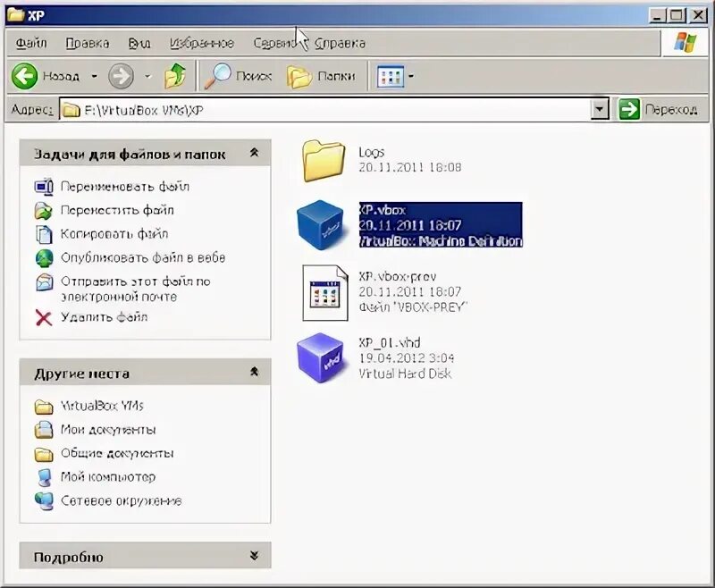Click the red X delete icon
The width and height of the screenshot is (715, 588).
(44, 318)
